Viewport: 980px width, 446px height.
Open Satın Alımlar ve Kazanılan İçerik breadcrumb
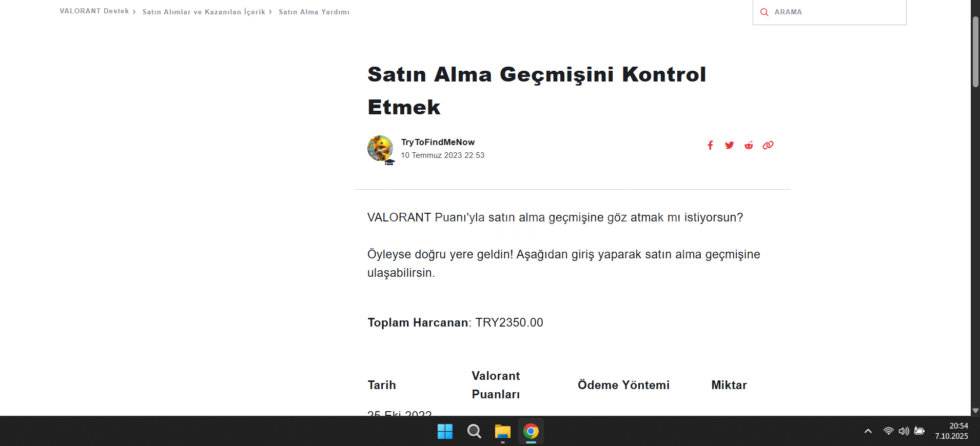point(204,12)
